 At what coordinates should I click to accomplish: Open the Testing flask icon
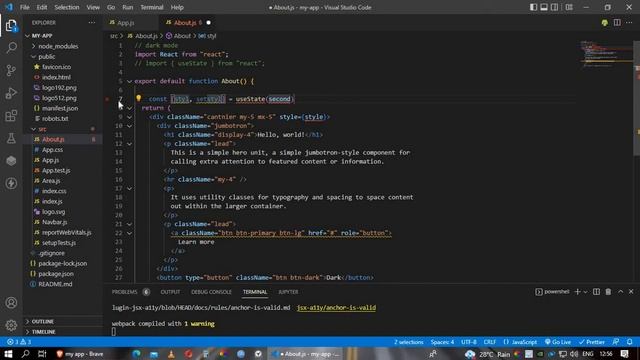click(x=11, y=138)
